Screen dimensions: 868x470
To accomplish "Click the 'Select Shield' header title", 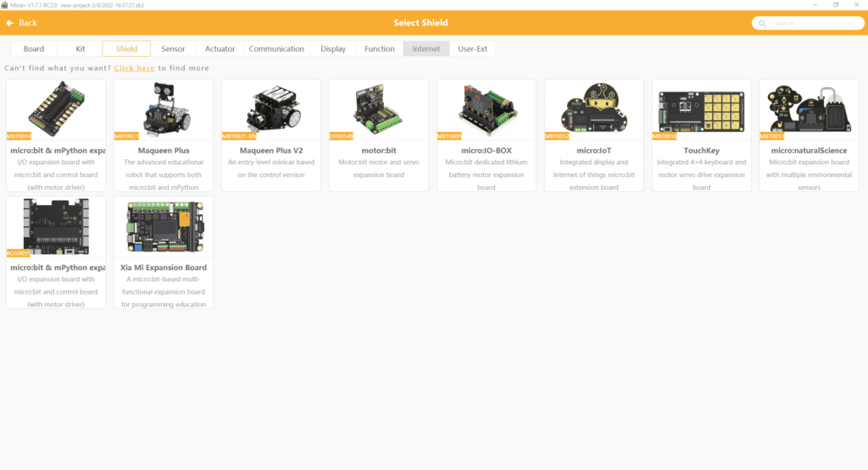I will point(420,23).
